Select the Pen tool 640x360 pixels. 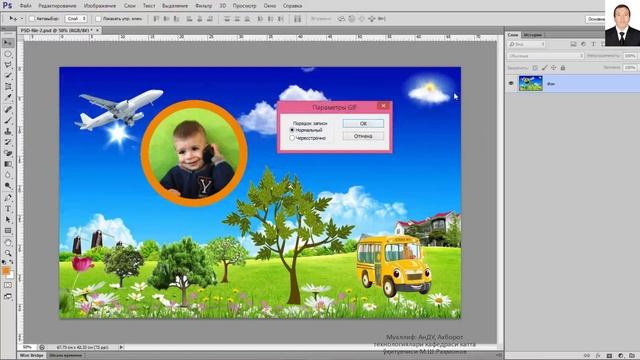8,198
